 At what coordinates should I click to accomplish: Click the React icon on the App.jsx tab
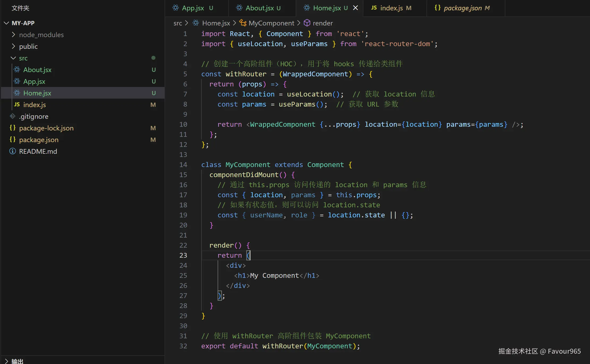[x=175, y=8]
